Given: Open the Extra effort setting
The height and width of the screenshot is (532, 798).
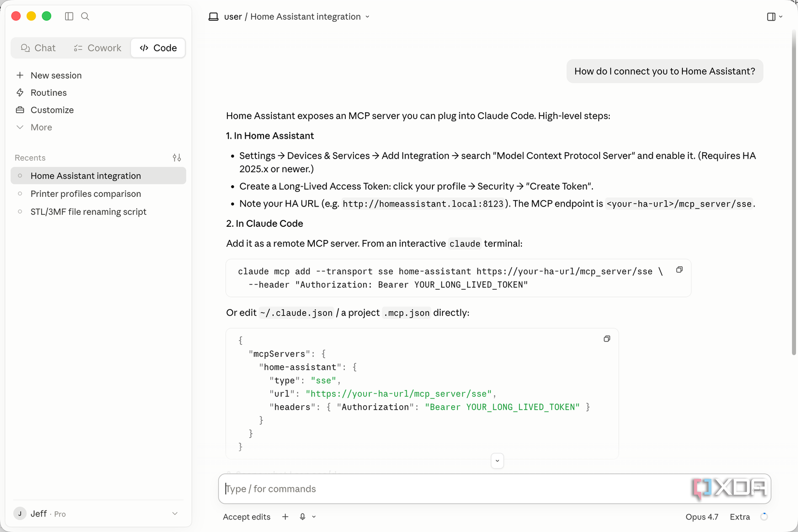Looking at the screenshot, I should point(740,517).
